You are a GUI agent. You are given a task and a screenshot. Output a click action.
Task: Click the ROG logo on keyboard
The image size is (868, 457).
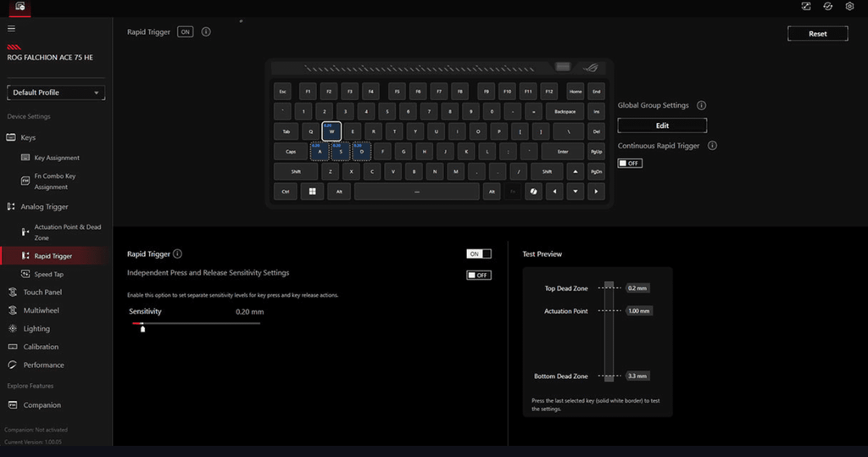[x=591, y=68]
